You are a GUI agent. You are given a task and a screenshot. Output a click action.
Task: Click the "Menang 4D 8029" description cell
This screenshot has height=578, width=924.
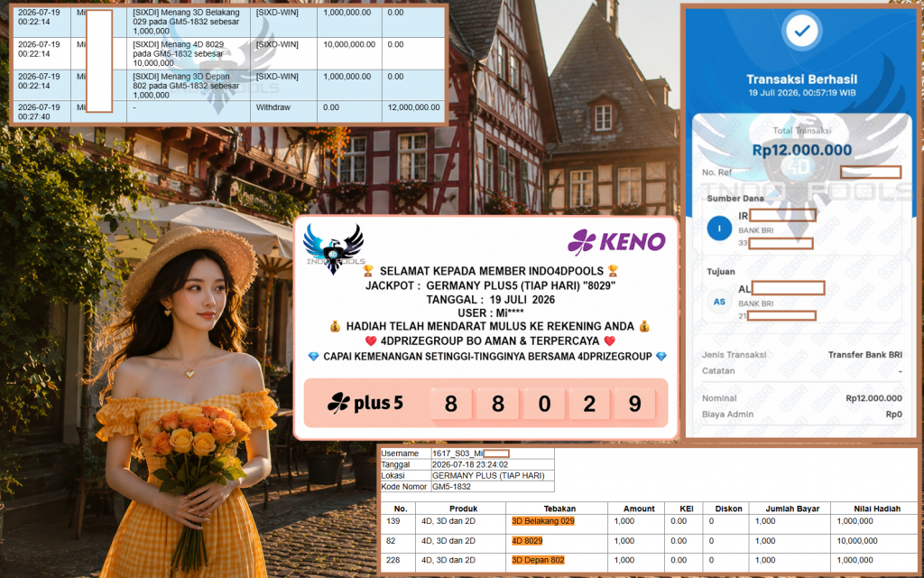(187, 53)
